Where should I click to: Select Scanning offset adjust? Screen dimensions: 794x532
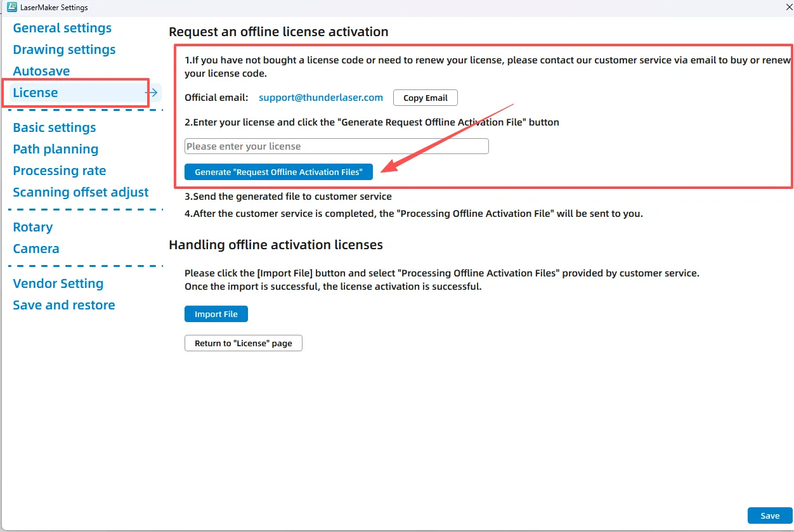coord(81,192)
